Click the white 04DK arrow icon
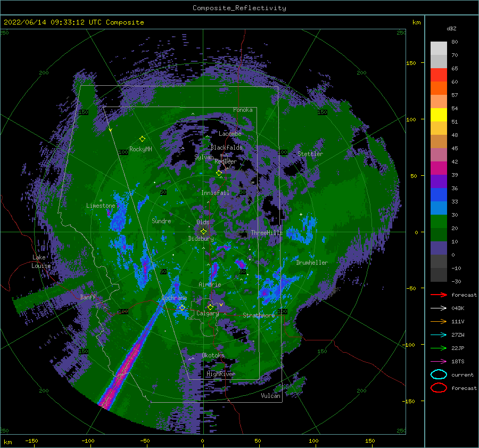Screen dimensions: 479x448 point(439,308)
